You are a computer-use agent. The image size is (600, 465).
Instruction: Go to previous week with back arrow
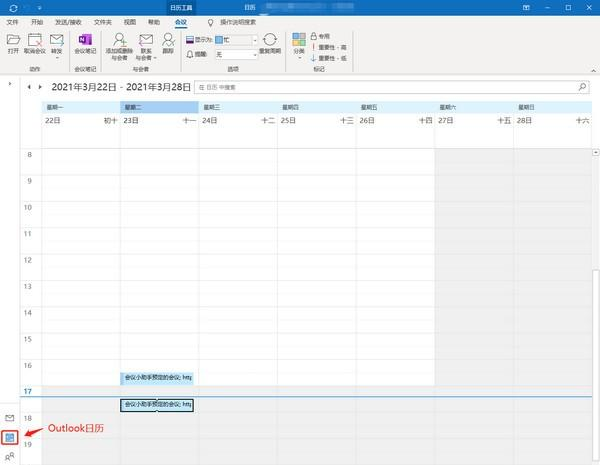click(x=29, y=87)
